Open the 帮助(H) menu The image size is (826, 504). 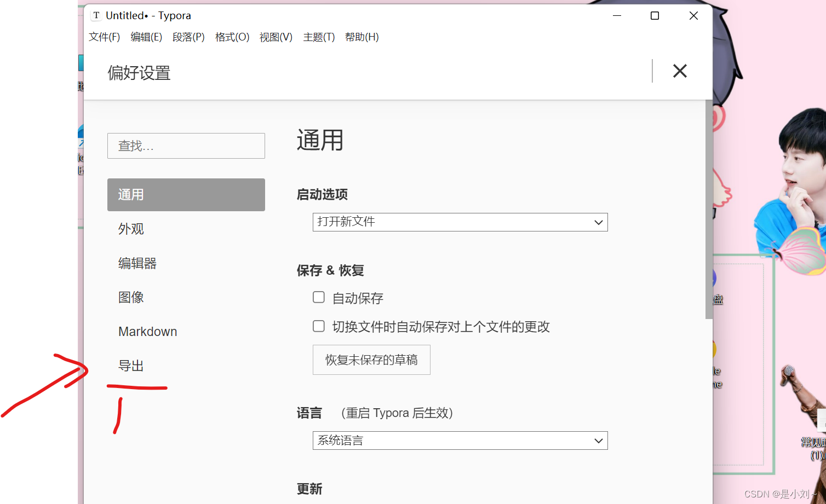[362, 37]
